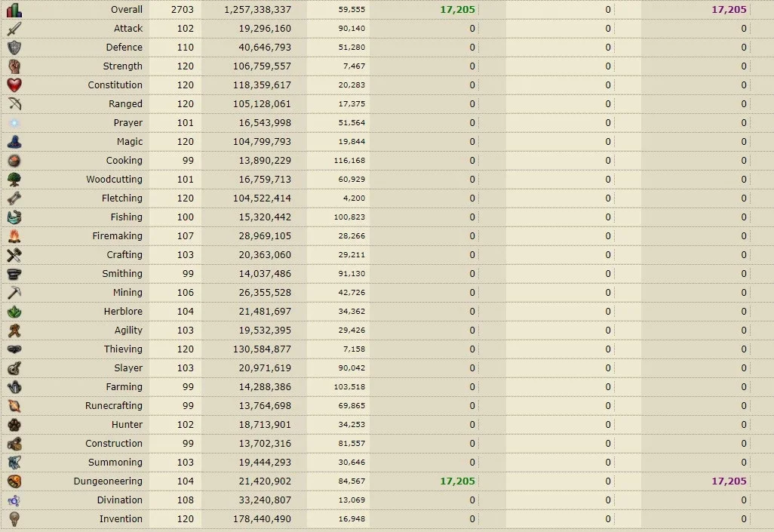This screenshot has height=532, width=774.
Task: Click the Overall stats bar-chart icon
Action: [x=14, y=10]
